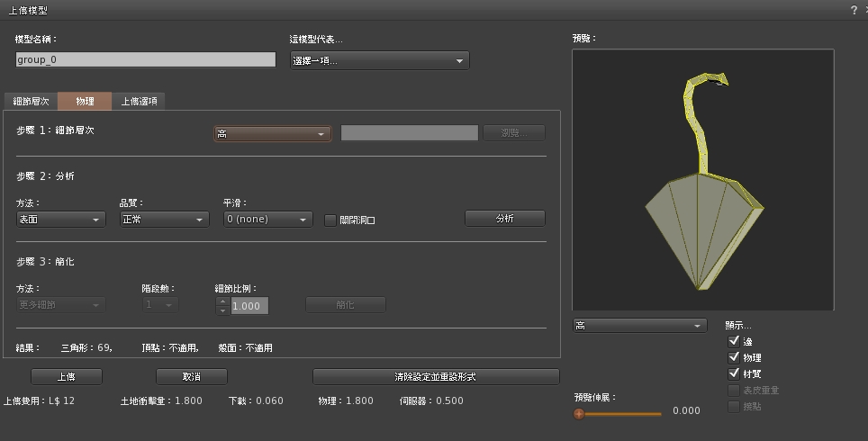
Task: Click the 分析 analyze button
Action: point(505,219)
